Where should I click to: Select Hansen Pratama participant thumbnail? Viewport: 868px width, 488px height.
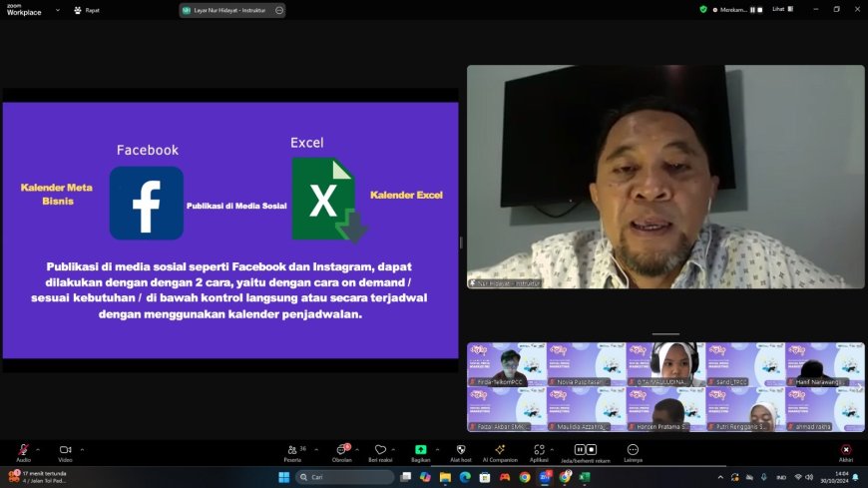[x=665, y=409]
